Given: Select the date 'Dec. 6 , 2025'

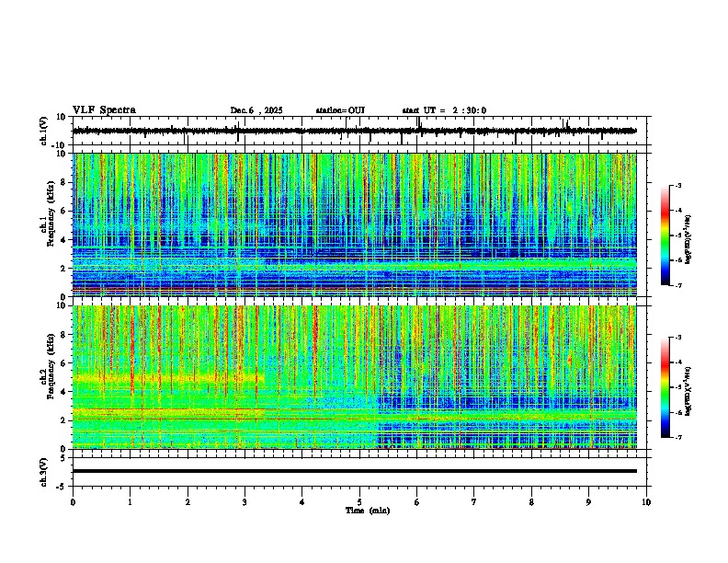Looking at the screenshot, I should click(x=256, y=110).
